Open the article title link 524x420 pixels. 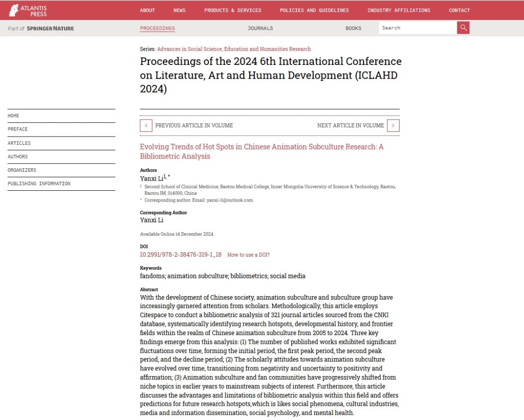tap(261, 151)
